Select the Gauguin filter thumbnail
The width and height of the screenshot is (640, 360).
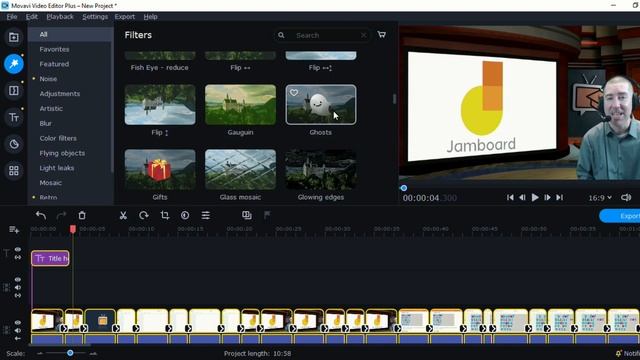(x=240, y=104)
